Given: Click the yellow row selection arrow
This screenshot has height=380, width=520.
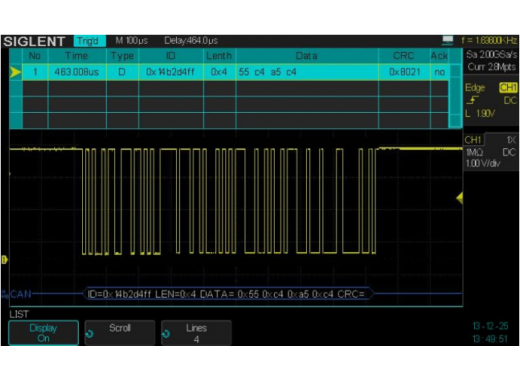Looking at the screenshot, I should coord(15,72).
